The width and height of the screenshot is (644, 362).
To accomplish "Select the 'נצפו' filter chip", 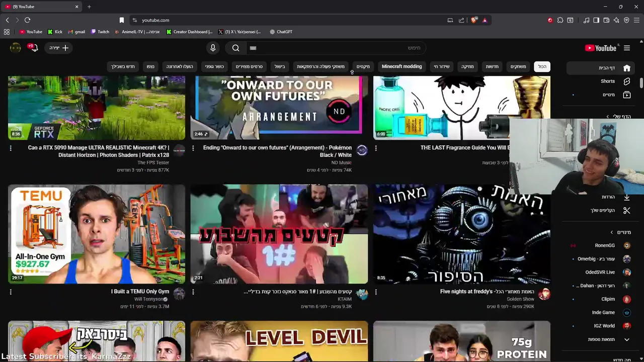I will click(150, 66).
